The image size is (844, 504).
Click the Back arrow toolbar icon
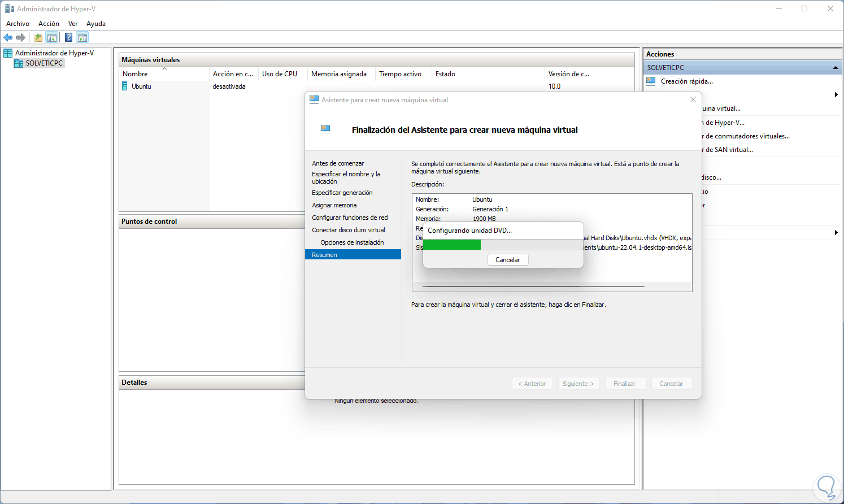tap(8, 38)
